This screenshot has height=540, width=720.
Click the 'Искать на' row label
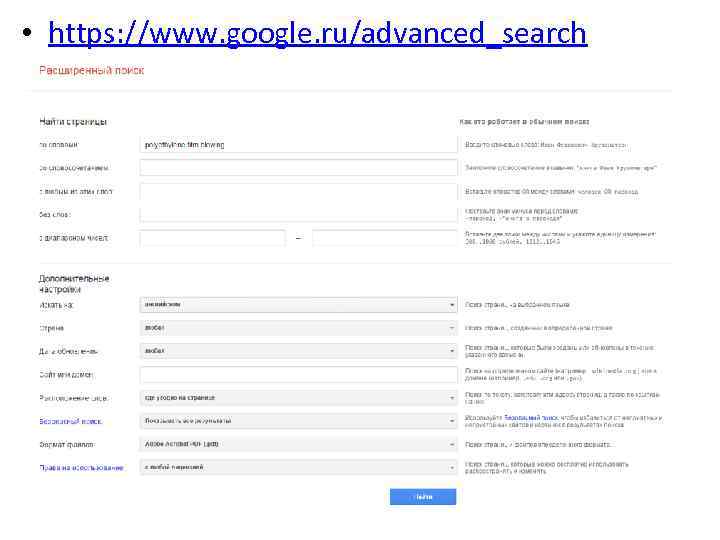pyautogui.click(x=56, y=305)
